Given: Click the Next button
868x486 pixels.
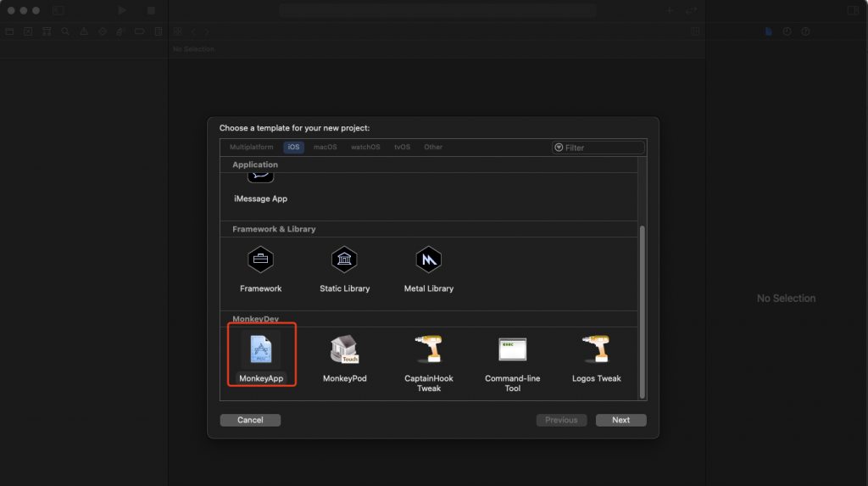Looking at the screenshot, I should 620,420.
